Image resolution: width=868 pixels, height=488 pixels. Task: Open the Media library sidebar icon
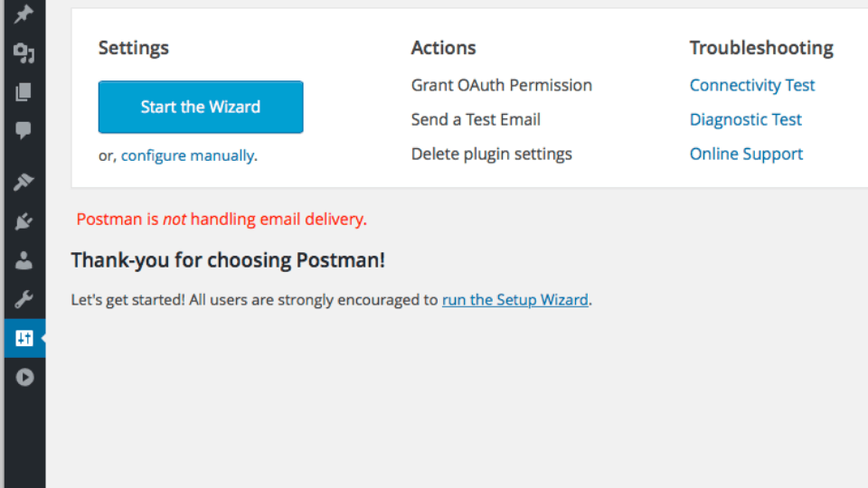coord(24,53)
